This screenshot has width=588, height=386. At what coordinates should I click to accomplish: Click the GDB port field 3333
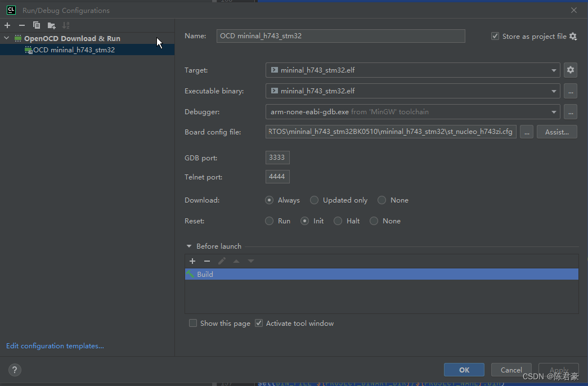click(x=277, y=158)
